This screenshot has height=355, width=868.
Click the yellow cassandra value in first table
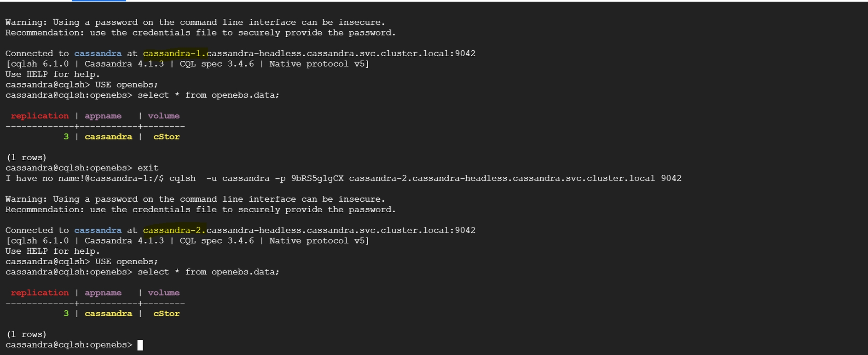(x=108, y=137)
